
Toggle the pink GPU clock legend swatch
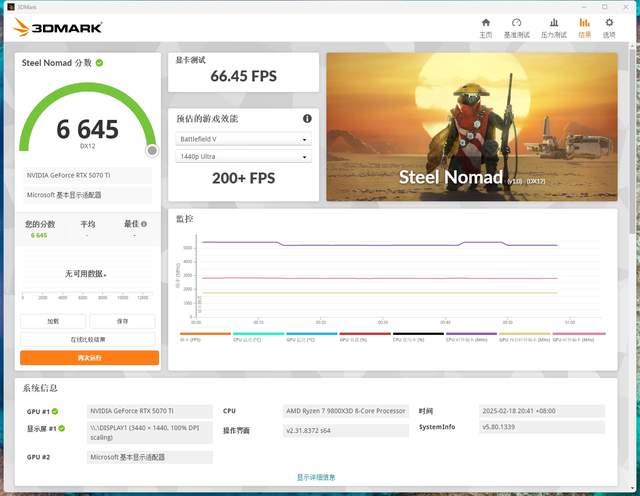pyautogui.click(x=579, y=334)
